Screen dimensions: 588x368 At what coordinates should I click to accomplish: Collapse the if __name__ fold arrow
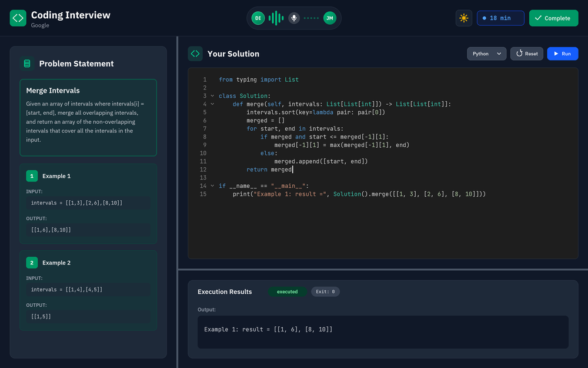(x=212, y=186)
